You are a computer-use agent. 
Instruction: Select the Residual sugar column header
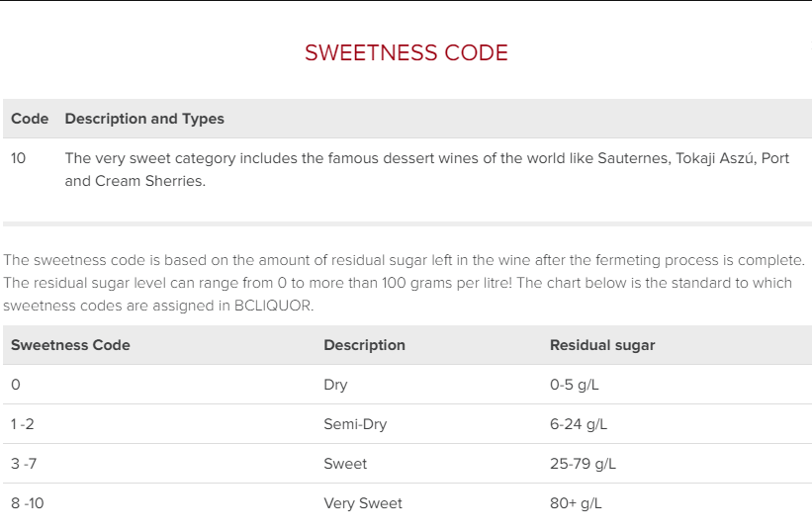pos(602,345)
